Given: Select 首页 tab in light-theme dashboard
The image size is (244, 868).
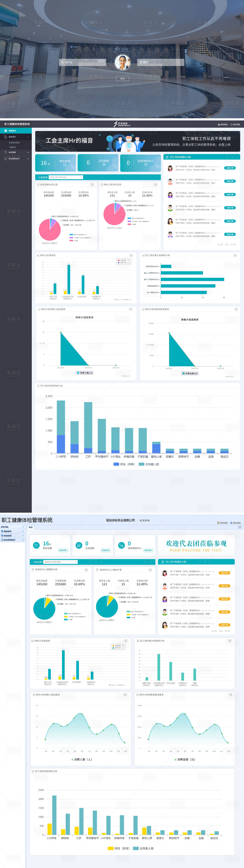Looking at the screenshot, I should (31, 527).
